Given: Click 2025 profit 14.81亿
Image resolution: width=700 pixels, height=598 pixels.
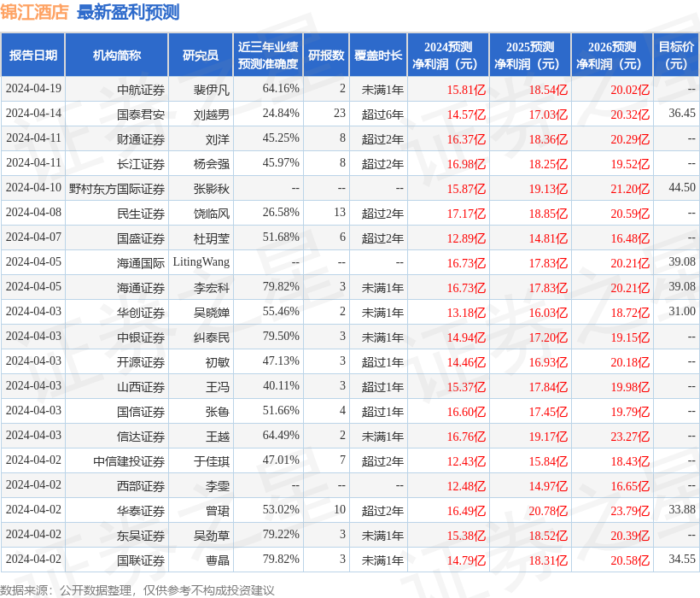Looking at the screenshot, I should [548, 238].
